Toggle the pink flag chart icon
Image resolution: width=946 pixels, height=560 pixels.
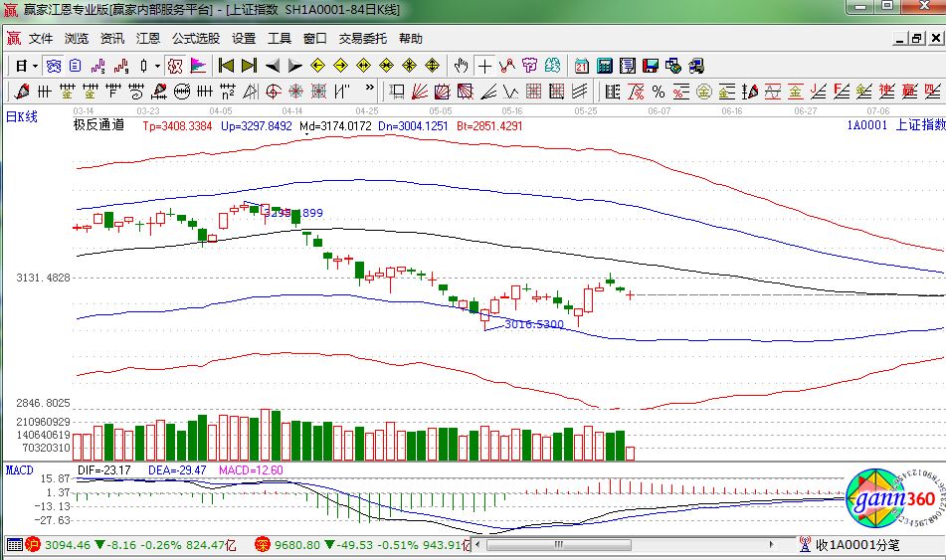[198, 66]
